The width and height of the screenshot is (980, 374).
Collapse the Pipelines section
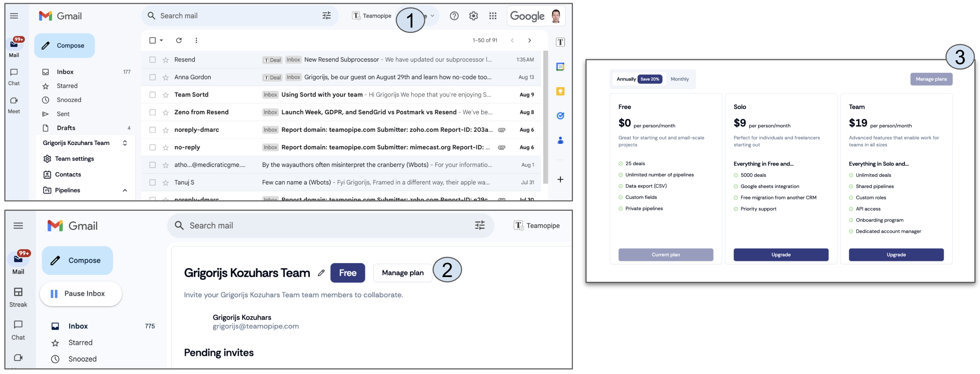point(125,190)
